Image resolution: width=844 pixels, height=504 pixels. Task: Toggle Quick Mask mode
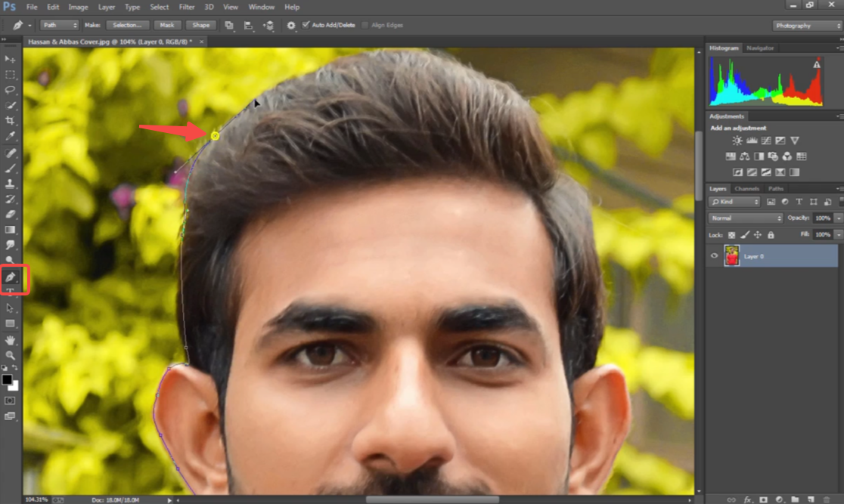pos(10,400)
